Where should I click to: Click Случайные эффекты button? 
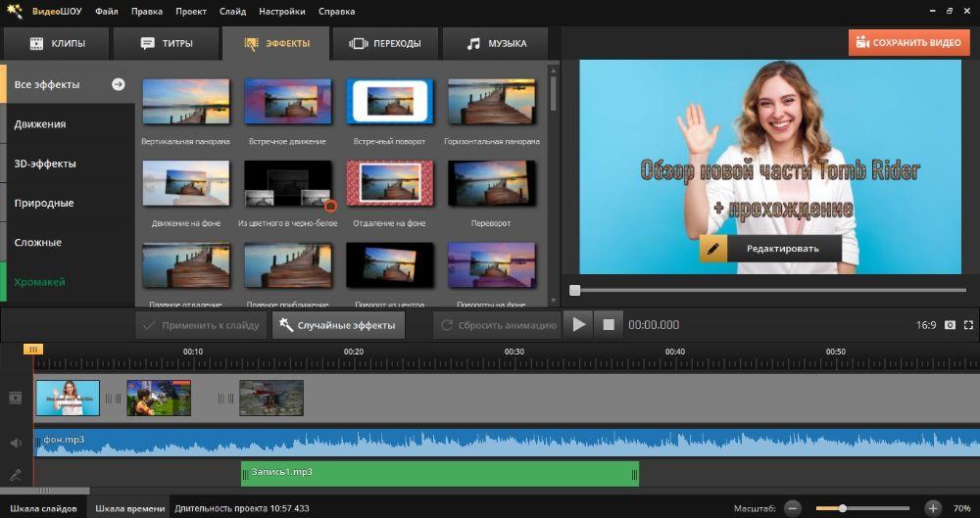coord(338,325)
